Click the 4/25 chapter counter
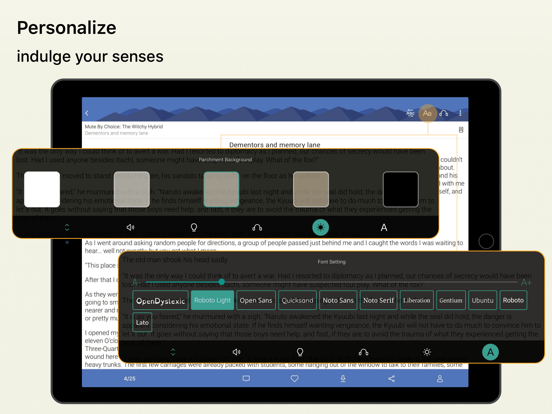This screenshot has width=552, height=414. point(130,378)
